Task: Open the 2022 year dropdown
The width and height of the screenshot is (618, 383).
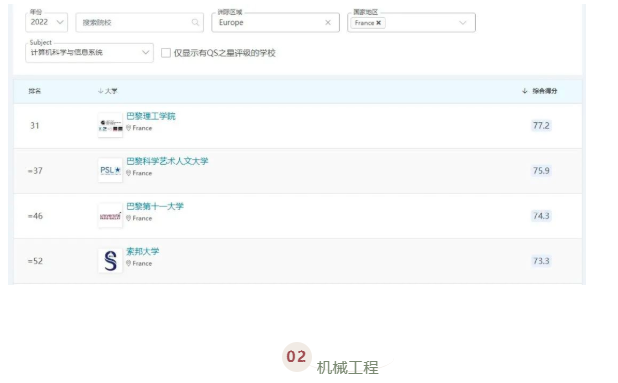Action: click(x=47, y=22)
